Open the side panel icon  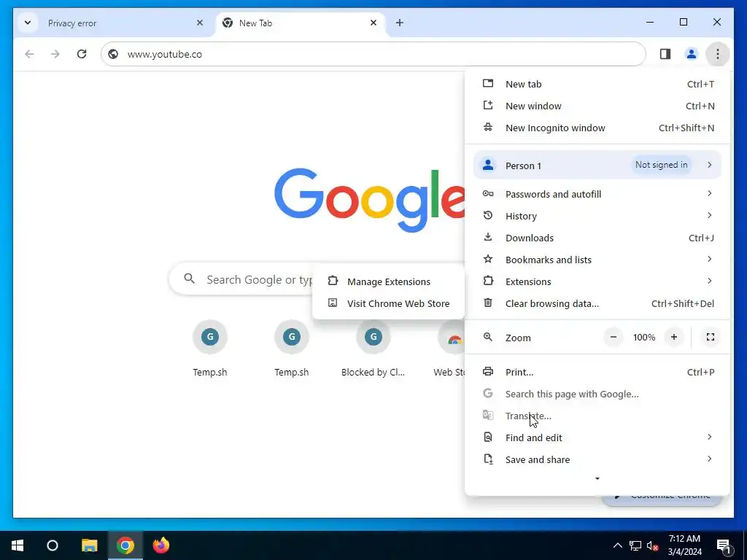coord(665,54)
